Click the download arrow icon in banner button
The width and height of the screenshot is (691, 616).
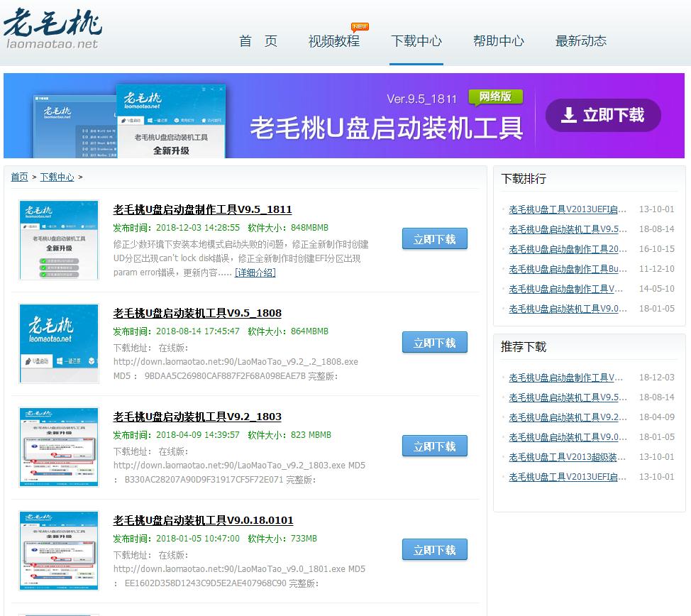point(568,116)
